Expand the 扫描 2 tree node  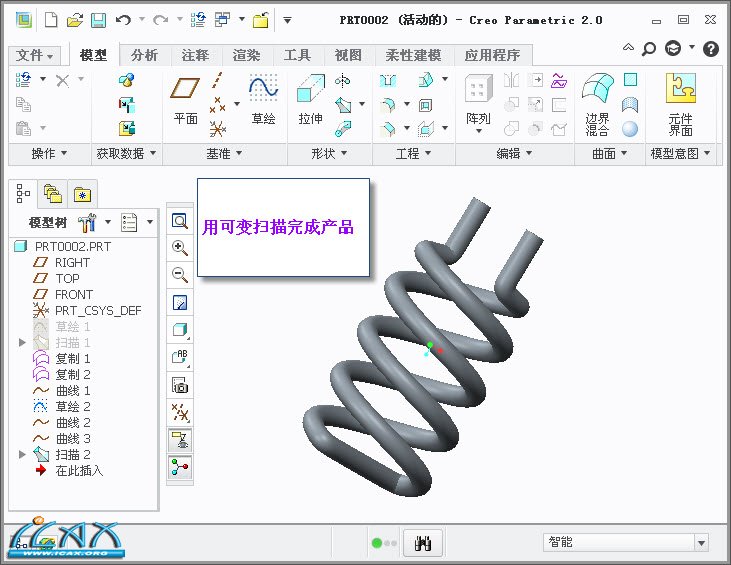coord(23,454)
